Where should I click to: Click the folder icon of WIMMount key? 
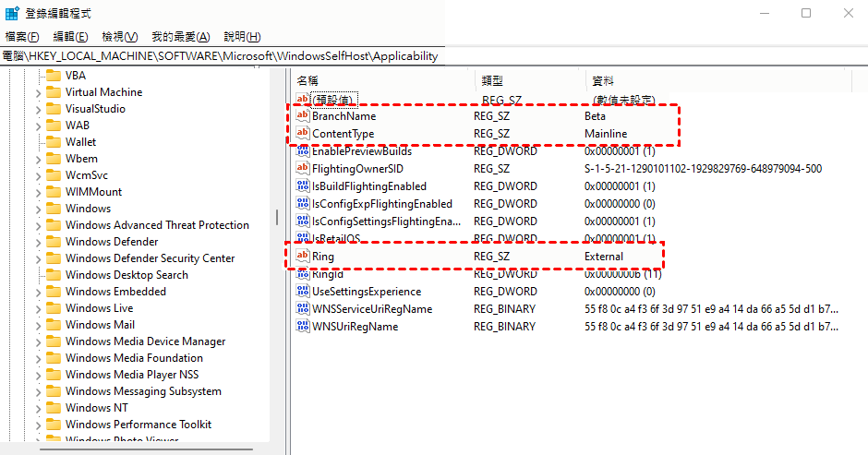coord(54,192)
